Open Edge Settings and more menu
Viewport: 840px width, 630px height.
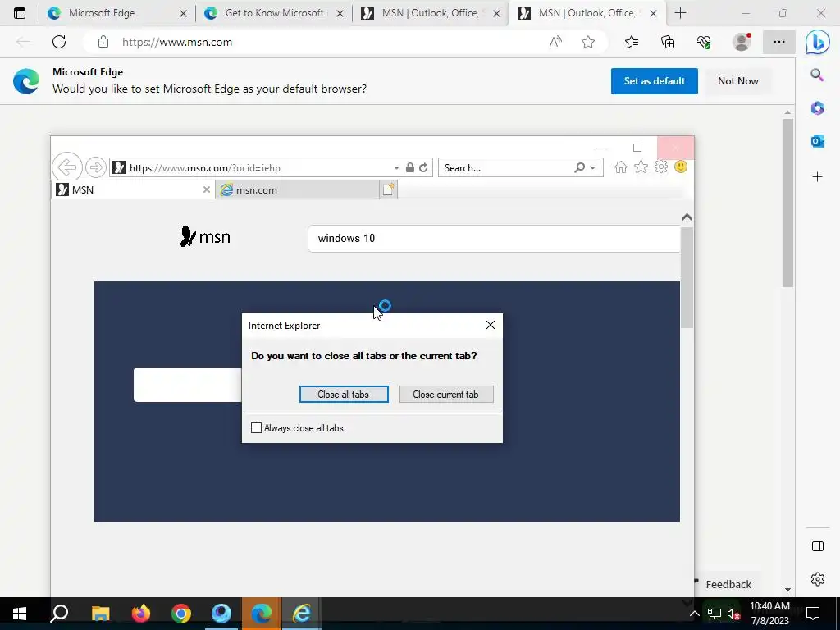pos(779,42)
